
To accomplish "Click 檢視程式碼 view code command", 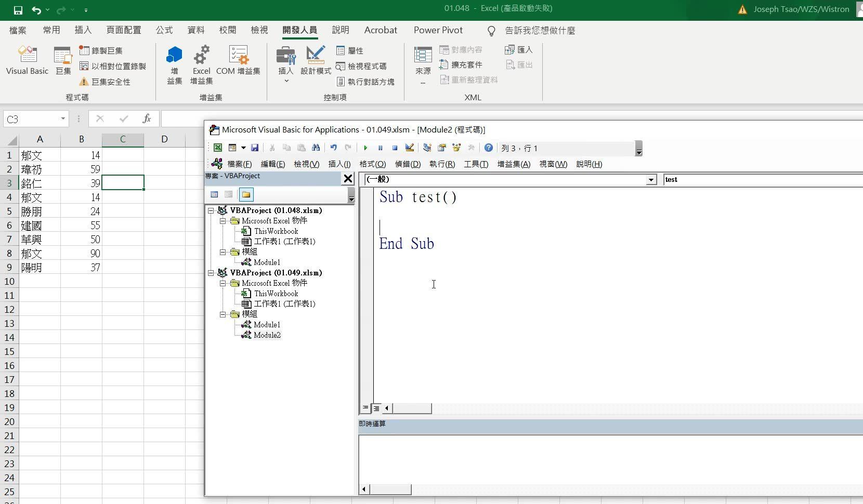I will click(361, 66).
